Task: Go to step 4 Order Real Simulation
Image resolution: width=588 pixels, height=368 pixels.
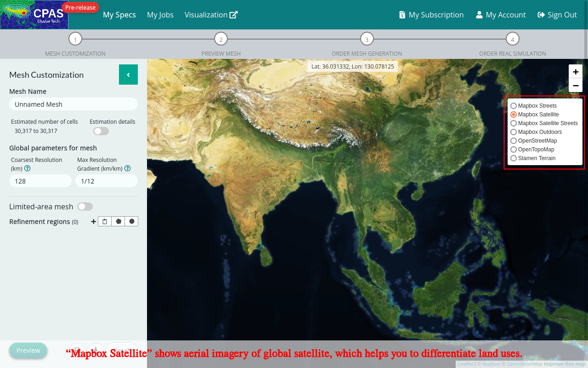Action: click(x=513, y=40)
